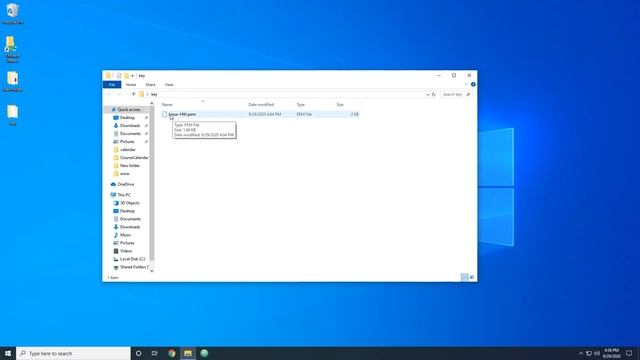
Task: Go up one folder level with the Up arrow
Action: coord(133,94)
